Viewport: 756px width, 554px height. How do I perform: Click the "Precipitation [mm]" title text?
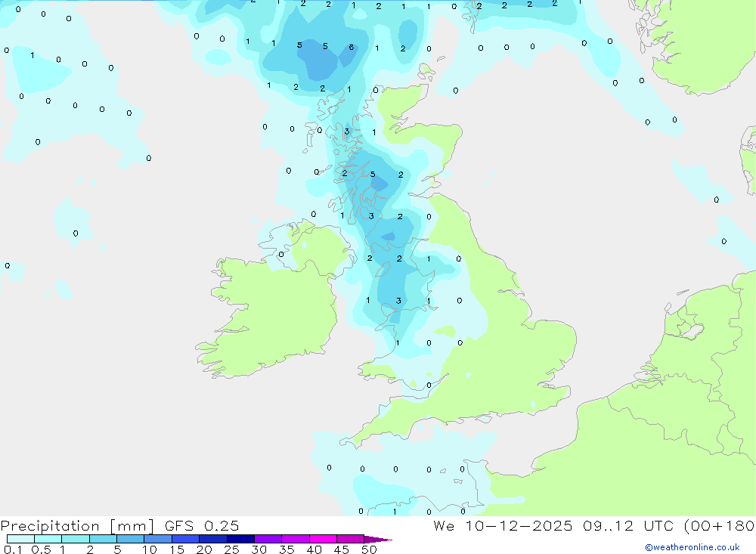77,526
